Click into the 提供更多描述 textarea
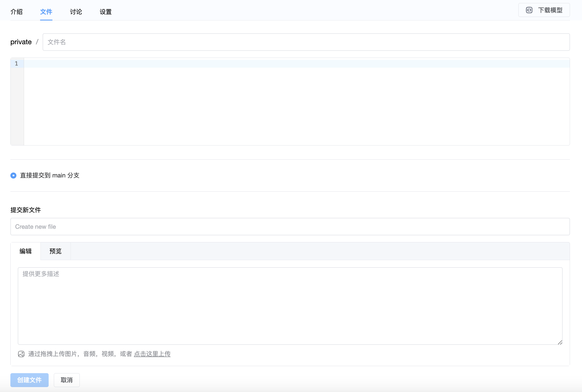 pos(290,306)
